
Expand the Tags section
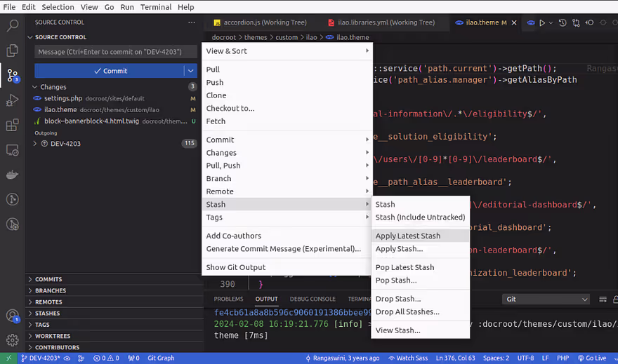(41, 325)
